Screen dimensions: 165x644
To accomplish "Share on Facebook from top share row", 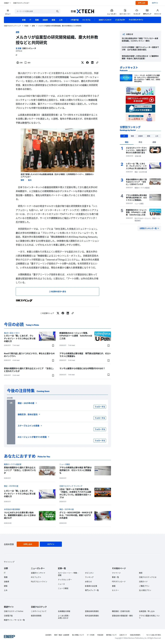I will coord(87,63).
